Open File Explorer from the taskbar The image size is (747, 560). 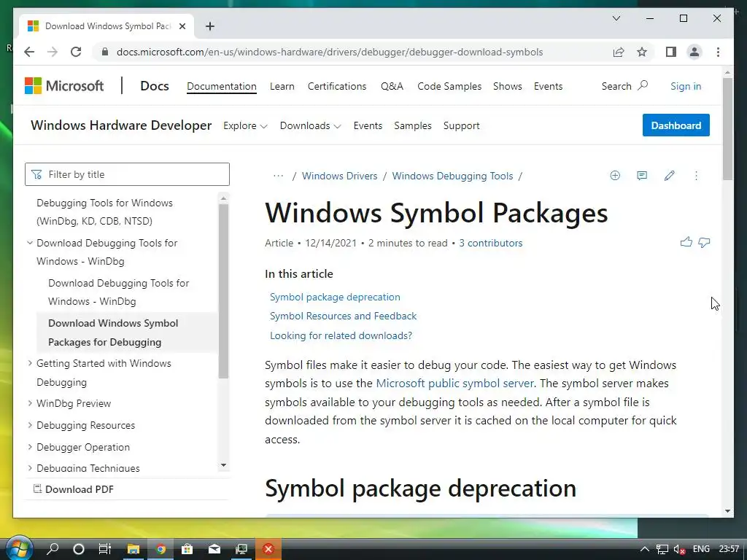(x=133, y=549)
